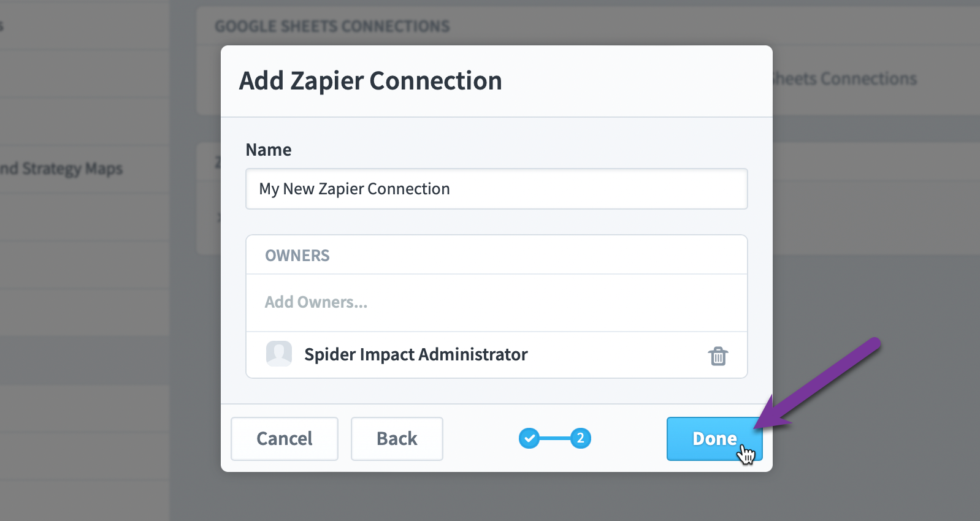
Task: Click the Done button
Action: coord(714,439)
